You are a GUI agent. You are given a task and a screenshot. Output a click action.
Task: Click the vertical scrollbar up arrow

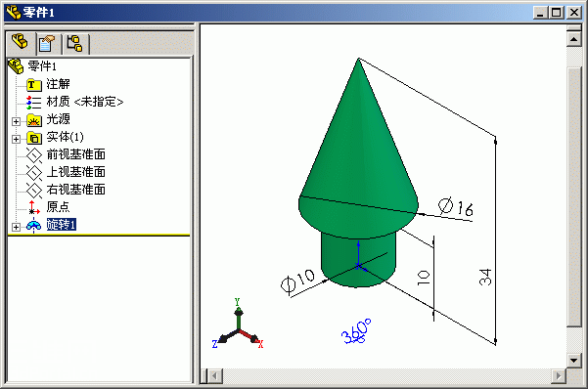click(x=574, y=39)
